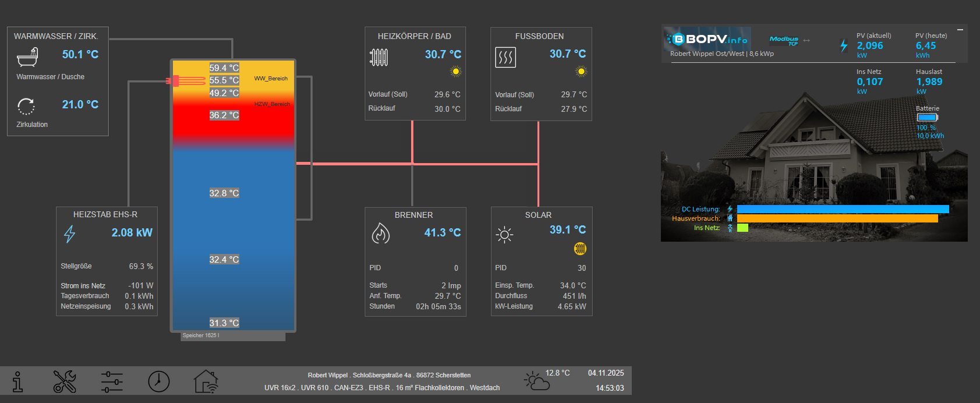Click the battery icon showing 100 %
Image resolution: width=980 pixels, height=403 pixels.
[x=927, y=118]
